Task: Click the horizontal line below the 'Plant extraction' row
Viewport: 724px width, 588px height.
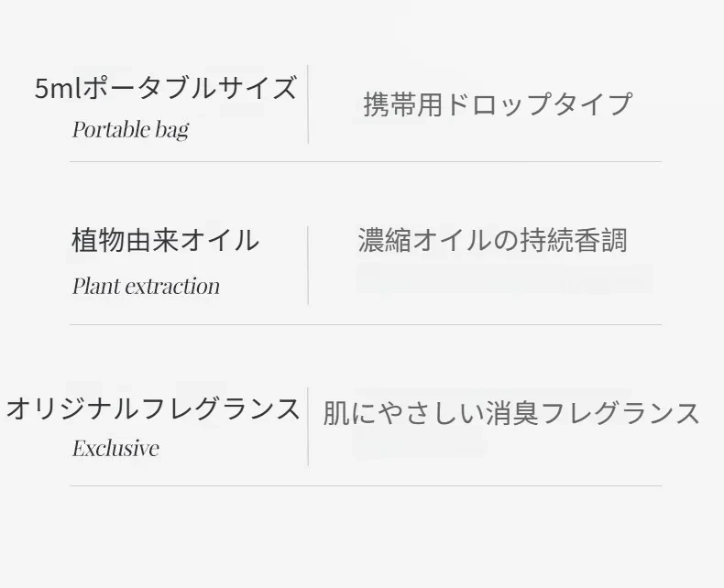Action: click(x=366, y=324)
